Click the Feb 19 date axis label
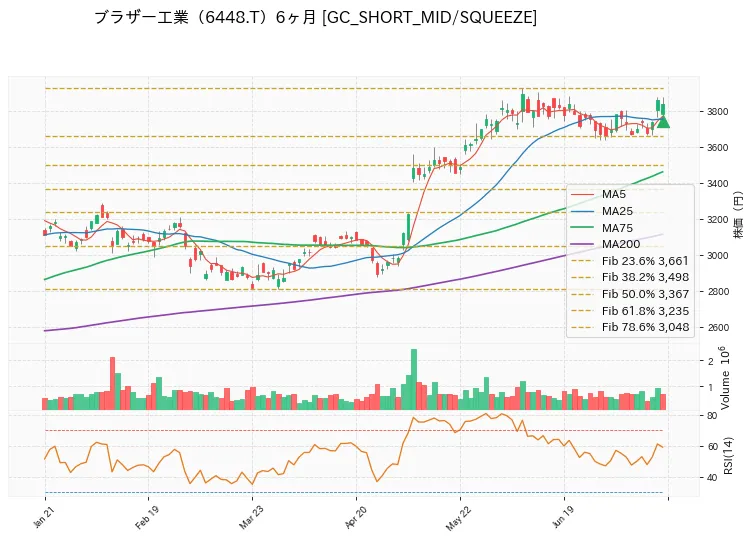752x540 pixels. pos(146,517)
